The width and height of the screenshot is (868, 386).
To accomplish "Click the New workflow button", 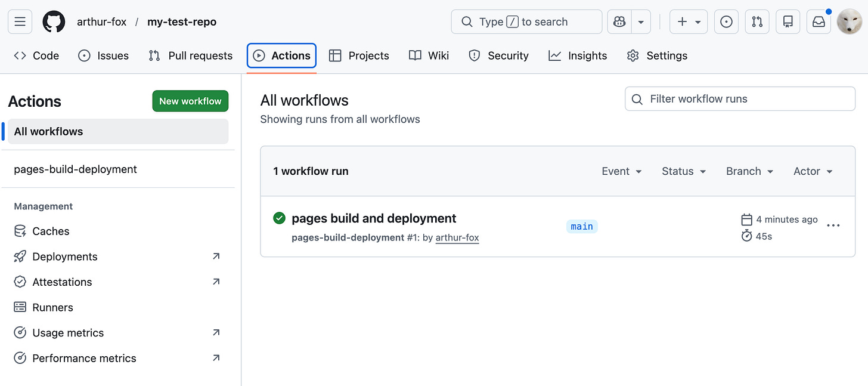I will click(x=190, y=101).
